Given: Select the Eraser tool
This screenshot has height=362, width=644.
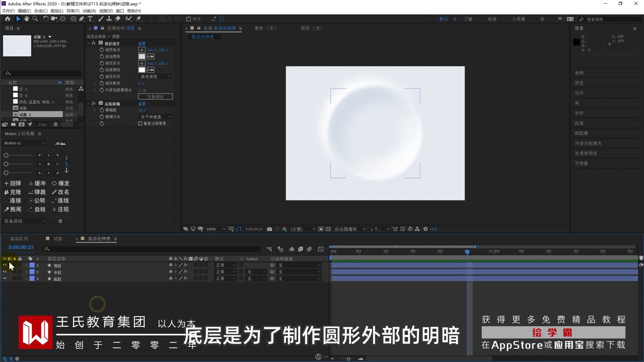Looking at the screenshot, I should pos(118,19).
